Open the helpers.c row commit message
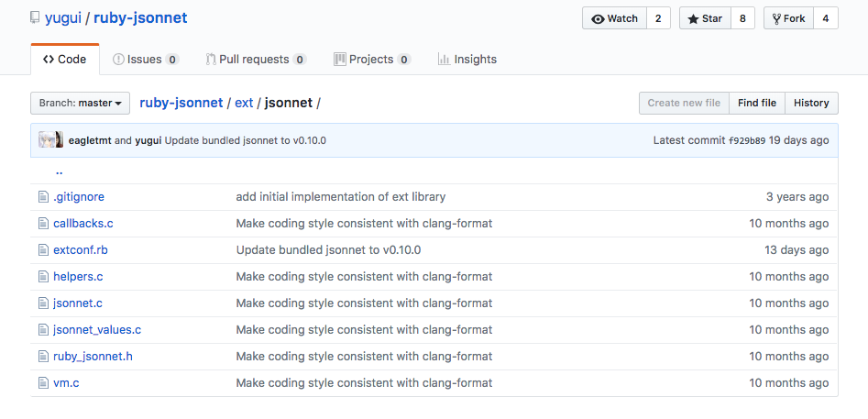The image size is (868, 419). tap(364, 277)
